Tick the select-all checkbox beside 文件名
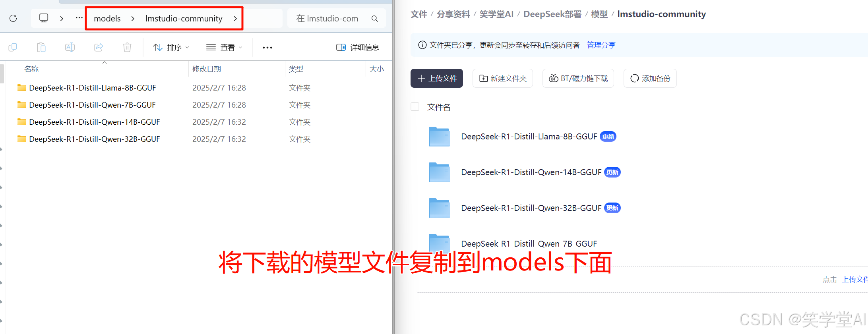 coord(415,107)
